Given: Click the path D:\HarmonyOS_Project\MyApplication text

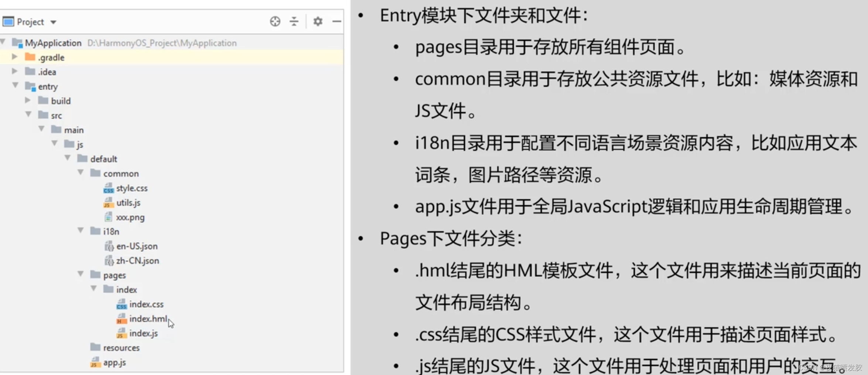Looking at the screenshot, I should click(162, 43).
